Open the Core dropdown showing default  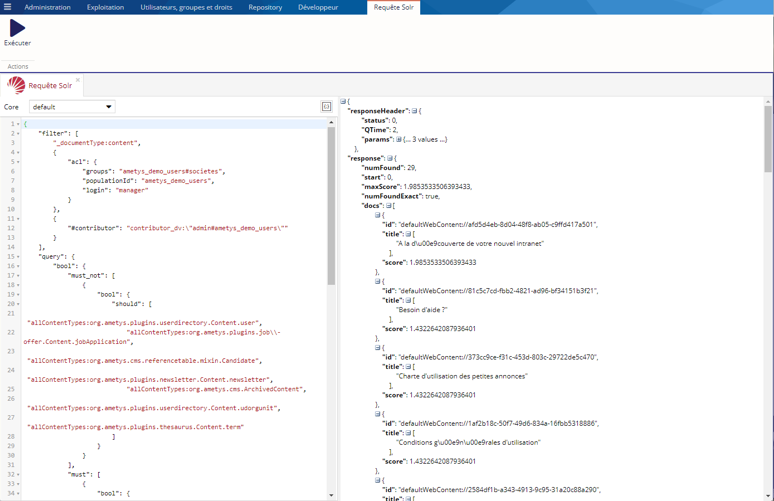pos(72,107)
